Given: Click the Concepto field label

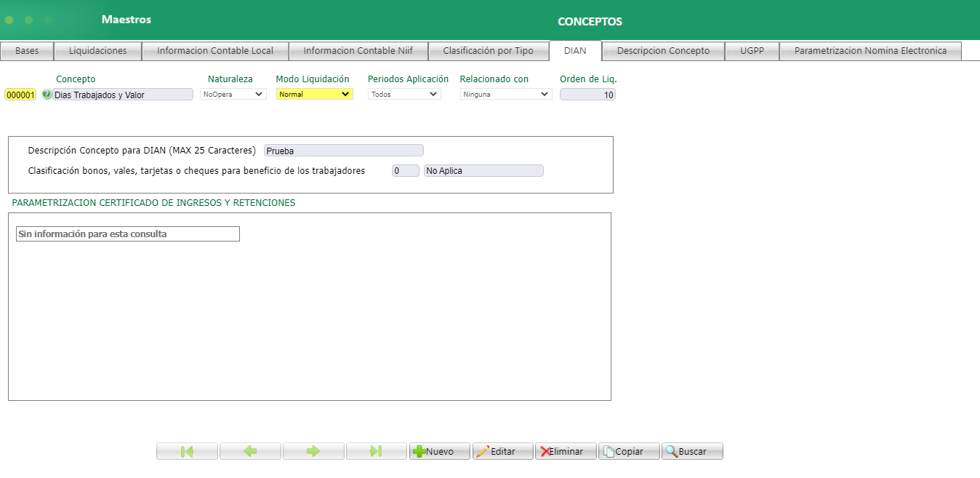Looking at the screenshot, I should click(x=76, y=79).
